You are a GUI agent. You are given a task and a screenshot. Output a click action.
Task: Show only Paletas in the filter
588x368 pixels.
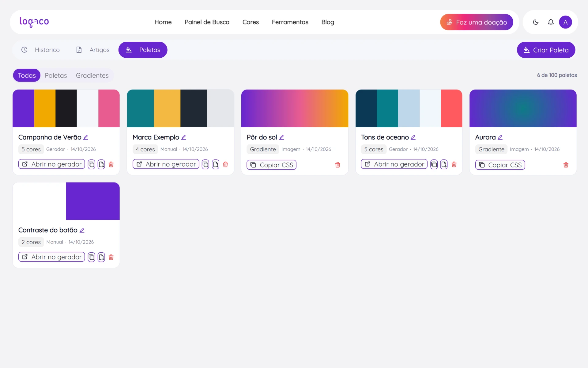[x=56, y=75]
